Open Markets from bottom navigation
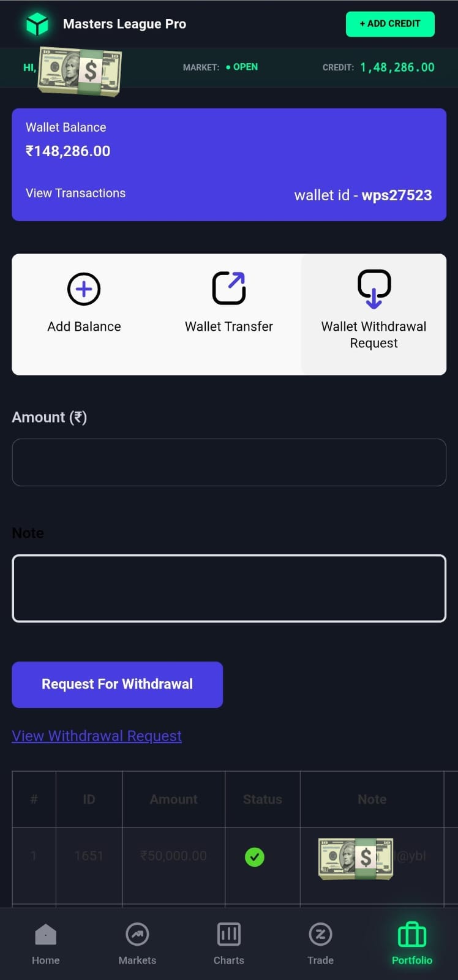 point(137,943)
